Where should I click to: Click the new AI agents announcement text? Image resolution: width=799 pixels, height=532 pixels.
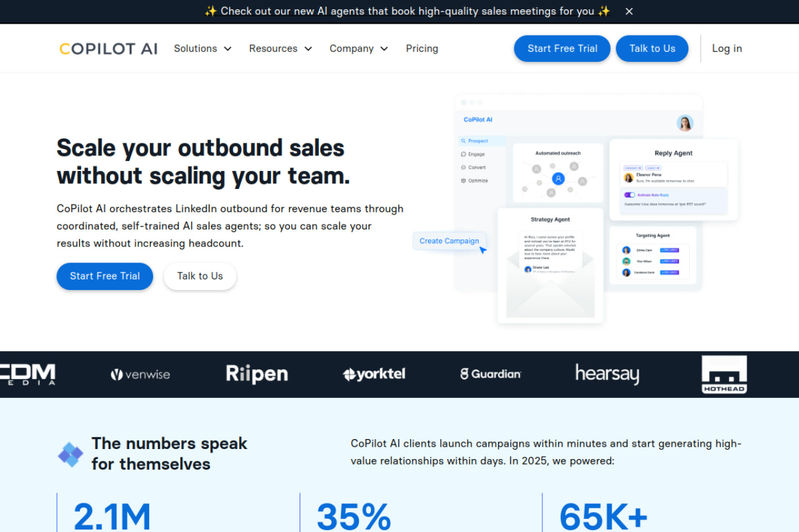408,11
